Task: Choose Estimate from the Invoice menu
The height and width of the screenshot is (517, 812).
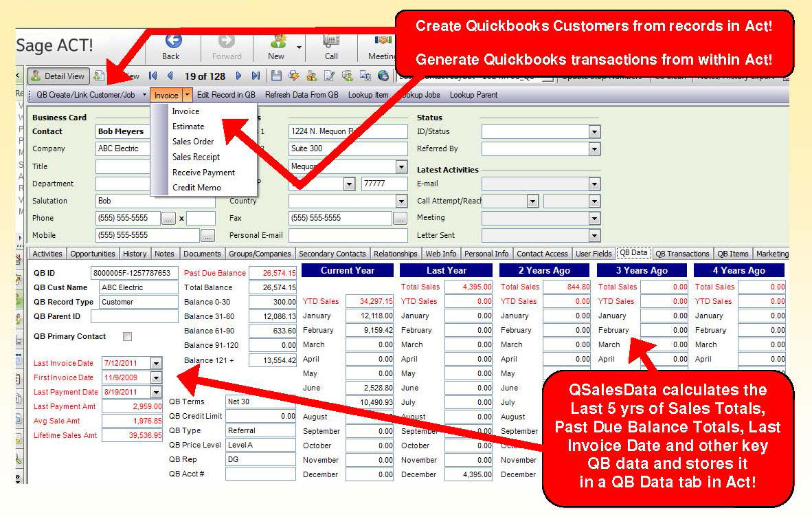Action: (x=188, y=126)
